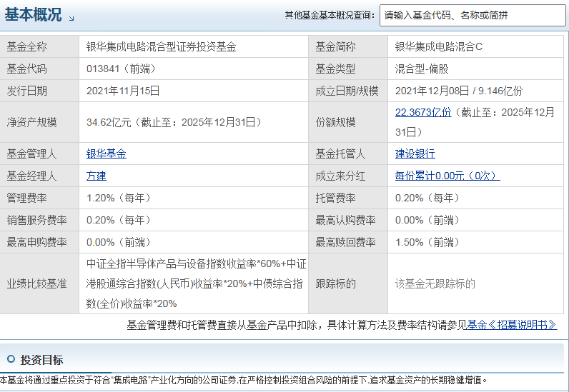The image size is (569, 392).
Task: Select fund type value 混合型-偏股
Action: click(x=422, y=69)
